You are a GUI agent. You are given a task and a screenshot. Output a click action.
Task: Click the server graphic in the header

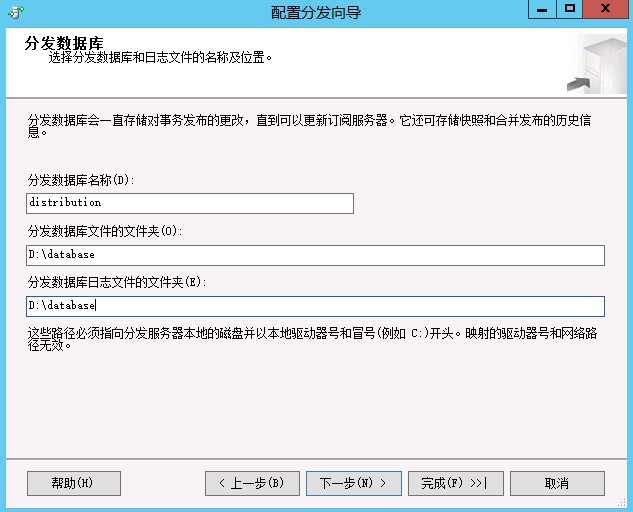[596, 63]
